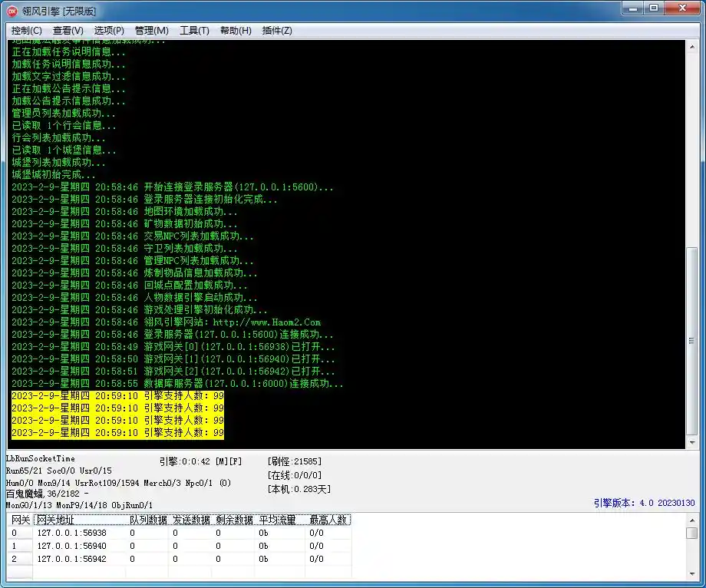Screen dimensions: 706x588
Task: Click the 最高人数 column header
Action: tap(328, 520)
